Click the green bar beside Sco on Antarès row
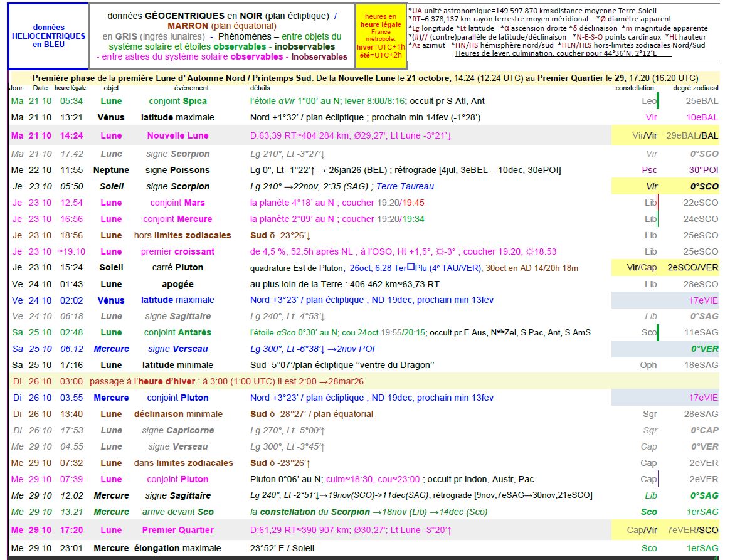 [x=658, y=332]
